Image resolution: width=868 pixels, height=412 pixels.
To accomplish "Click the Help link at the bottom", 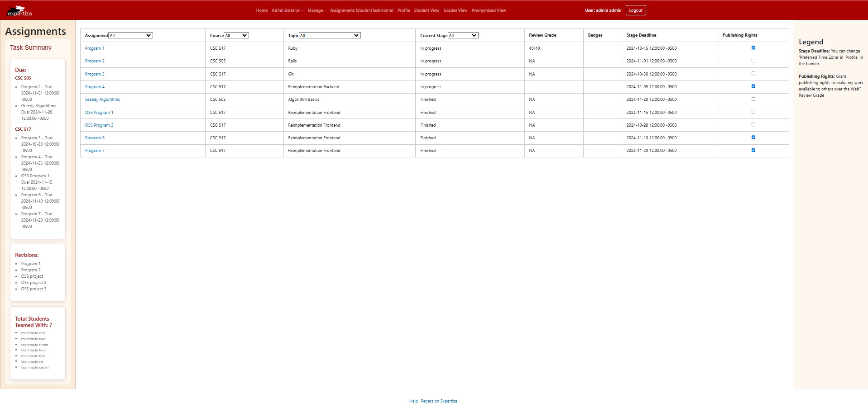I will tap(413, 401).
